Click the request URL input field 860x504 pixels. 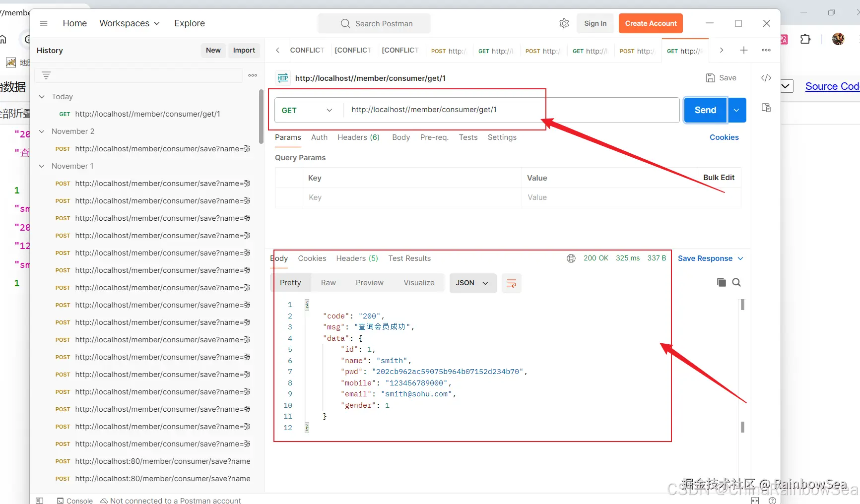tap(511, 110)
